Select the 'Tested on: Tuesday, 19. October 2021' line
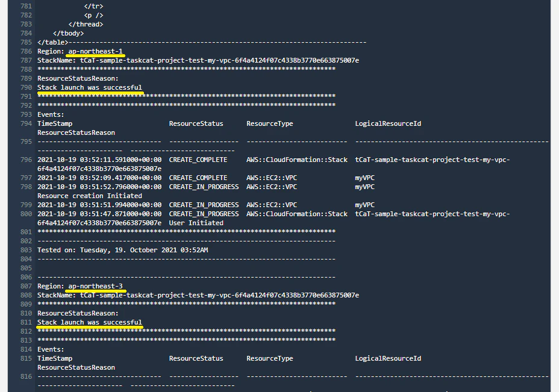This screenshot has height=392, width=559. pyautogui.click(x=123, y=250)
